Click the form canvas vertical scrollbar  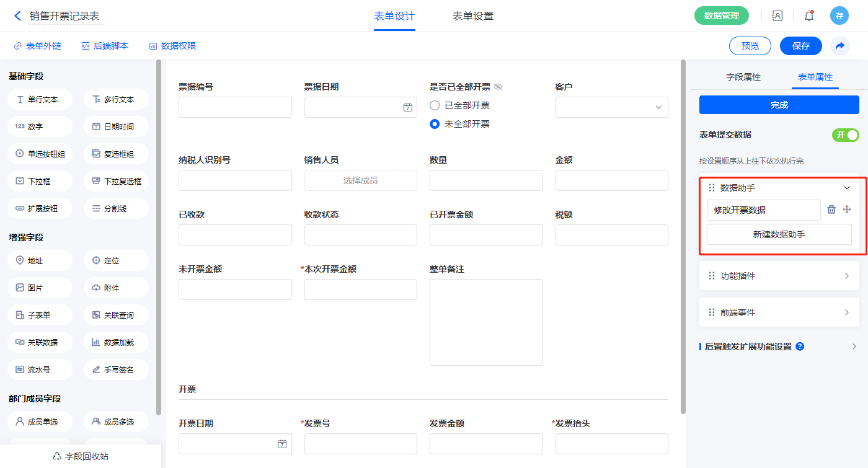tap(683, 236)
